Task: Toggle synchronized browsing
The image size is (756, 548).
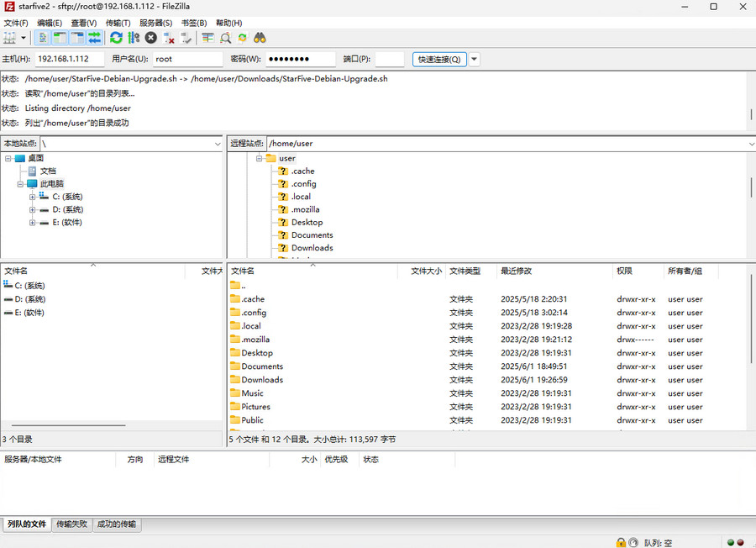Action: pyautogui.click(x=243, y=38)
